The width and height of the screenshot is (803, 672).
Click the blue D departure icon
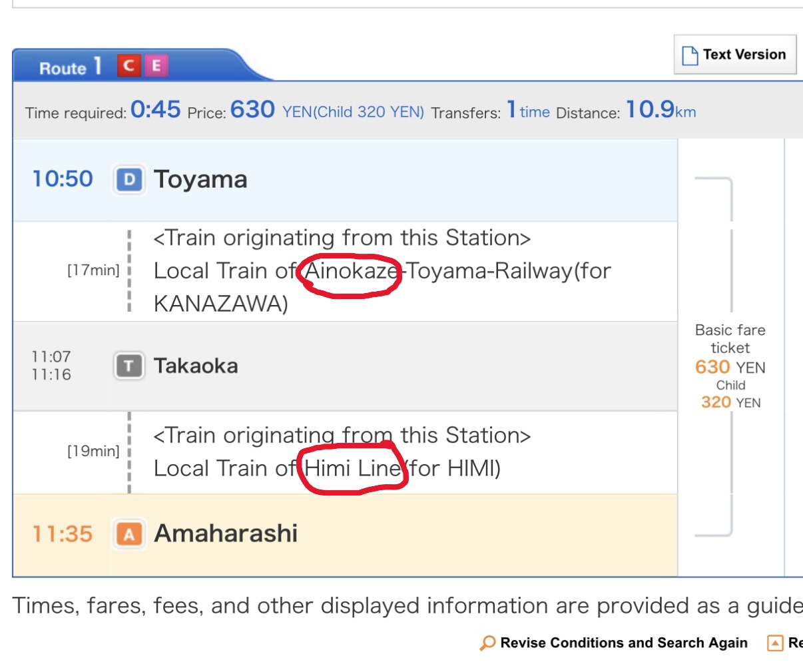(129, 180)
